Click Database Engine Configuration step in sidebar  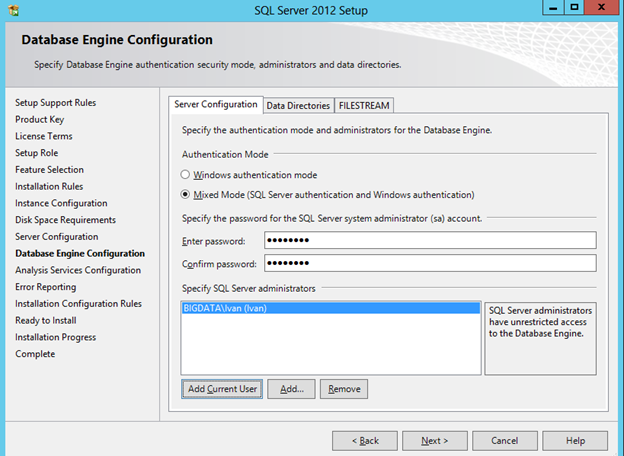(x=80, y=254)
